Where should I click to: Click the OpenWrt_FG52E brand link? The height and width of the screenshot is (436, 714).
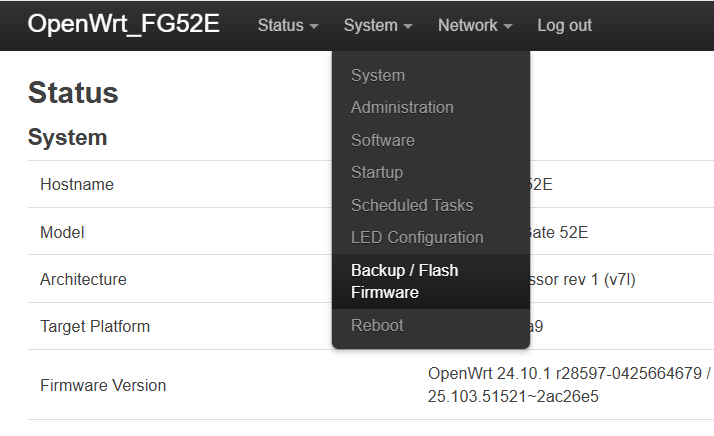coord(123,25)
